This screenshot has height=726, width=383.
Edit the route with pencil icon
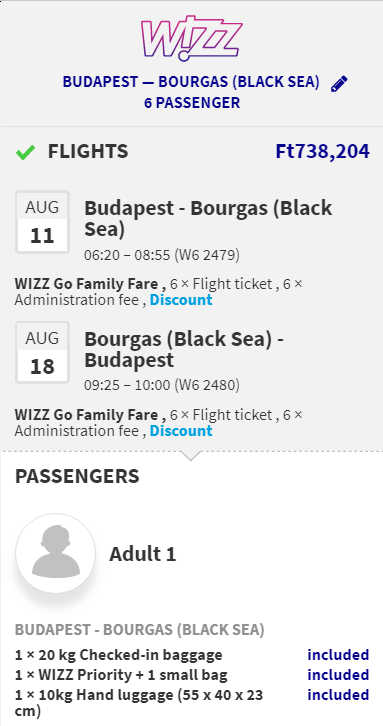point(339,84)
